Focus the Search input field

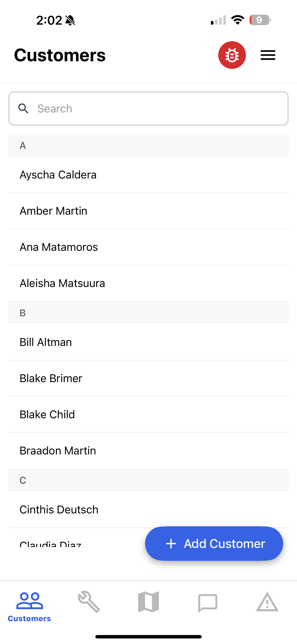click(160, 108)
